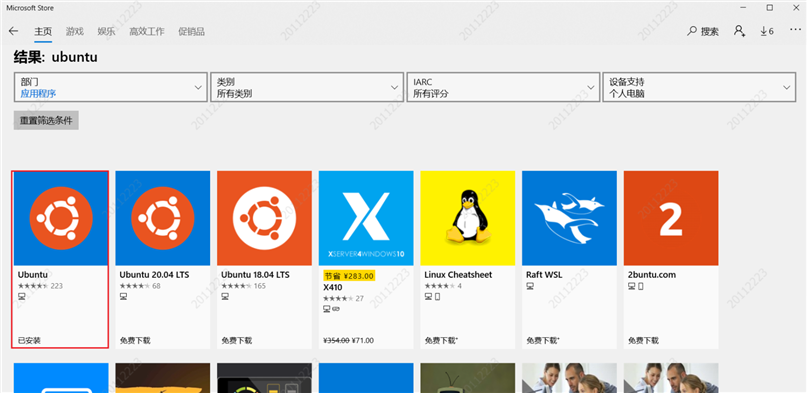Open the user account icon
The width and height of the screenshot is (807, 393).
click(739, 31)
